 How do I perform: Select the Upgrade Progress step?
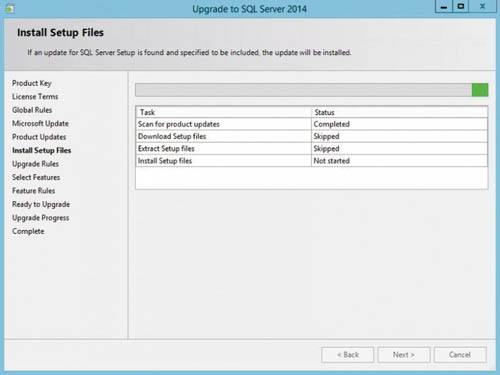click(x=41, y=218)
